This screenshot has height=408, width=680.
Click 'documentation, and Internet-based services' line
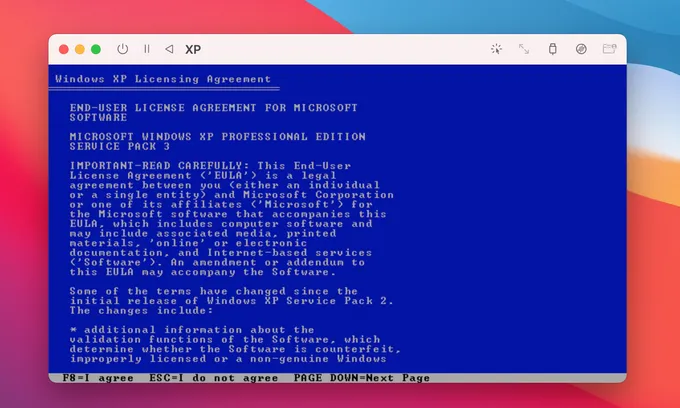click(221, 252)
